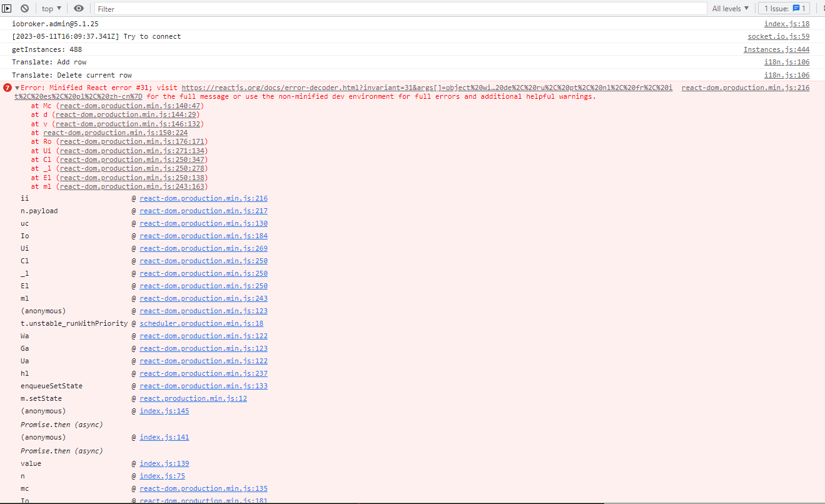
Task: Open index.js:18 source link
Action: (x=786, y=24)
